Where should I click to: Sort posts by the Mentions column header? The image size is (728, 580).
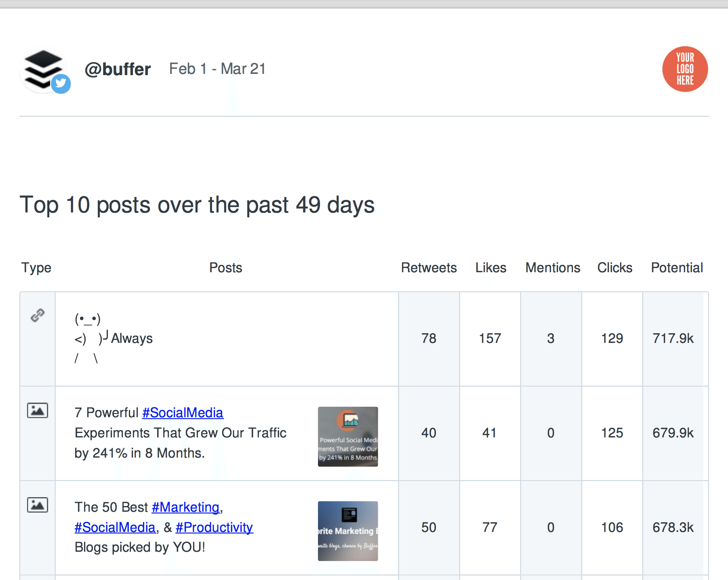tap(552, 267)
